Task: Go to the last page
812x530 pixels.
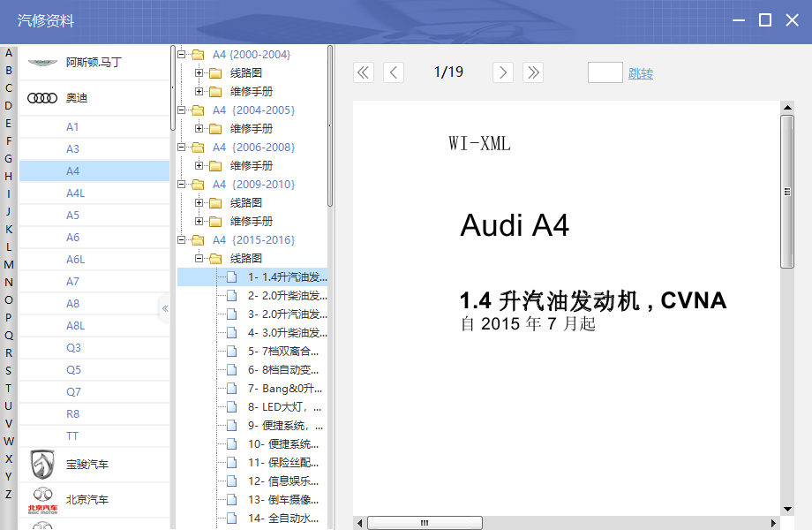Action: (x=533, y=72)
